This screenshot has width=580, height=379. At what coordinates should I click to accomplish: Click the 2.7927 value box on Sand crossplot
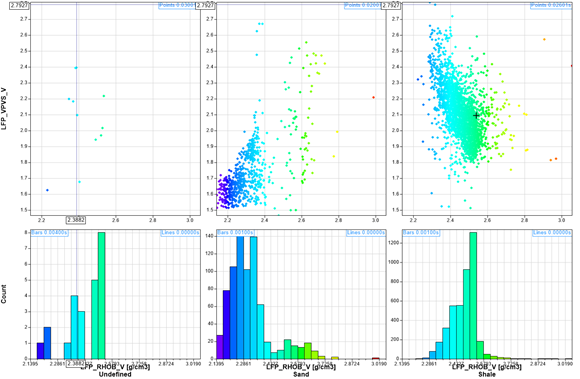pyautogui.click(x=205, y=5)
